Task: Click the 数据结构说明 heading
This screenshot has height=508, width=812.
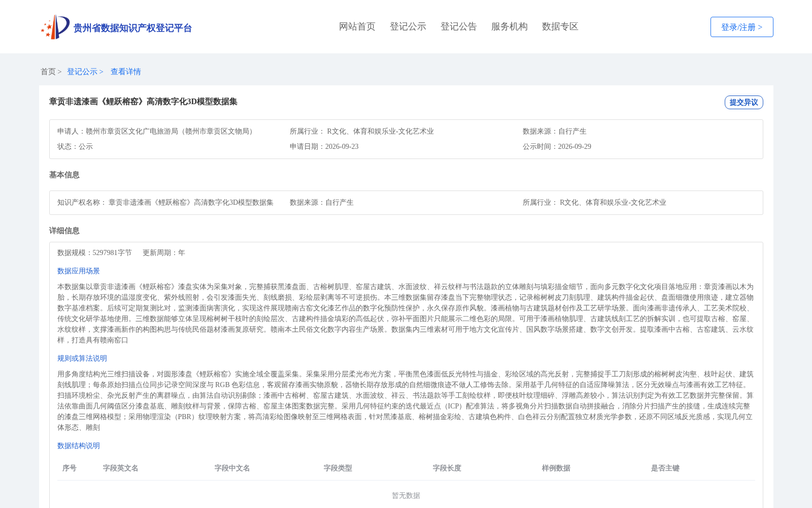Action: pos(79,446)
